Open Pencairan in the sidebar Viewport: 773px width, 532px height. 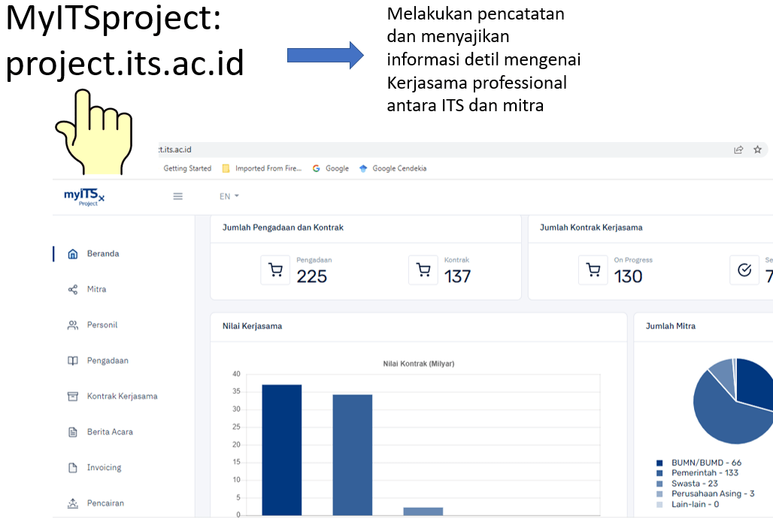tap(105, 503)
